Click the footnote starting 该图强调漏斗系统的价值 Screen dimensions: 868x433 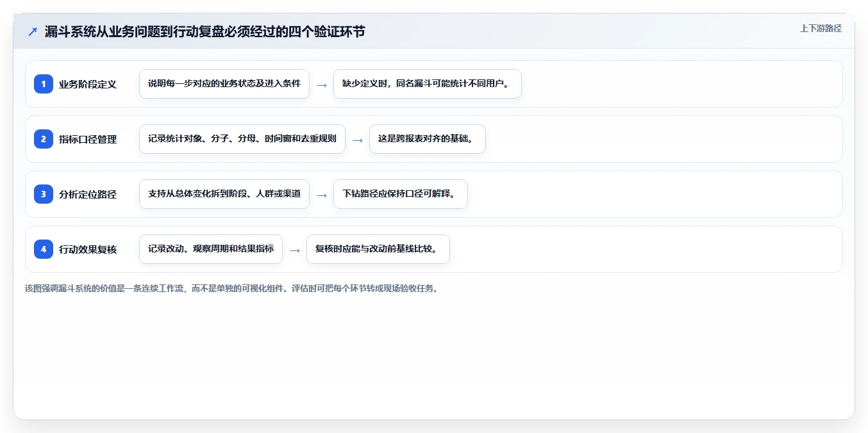click(x=232, y=288)
